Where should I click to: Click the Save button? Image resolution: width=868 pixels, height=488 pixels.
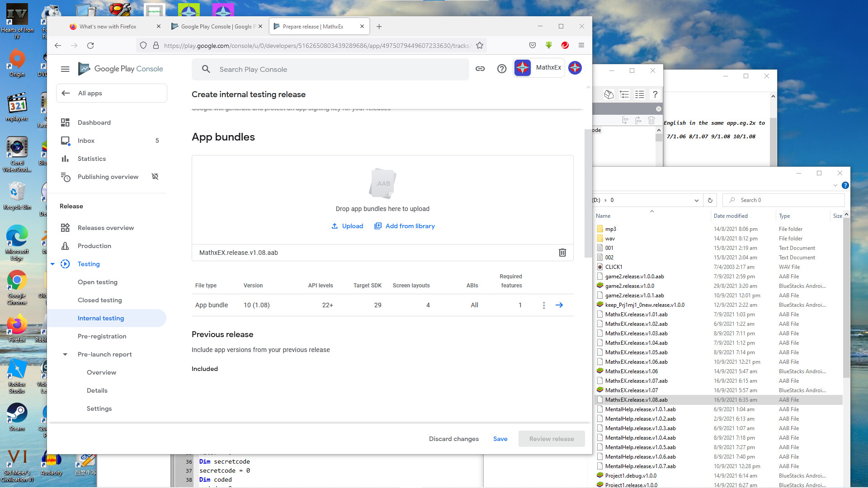click(x=500, y=439)
